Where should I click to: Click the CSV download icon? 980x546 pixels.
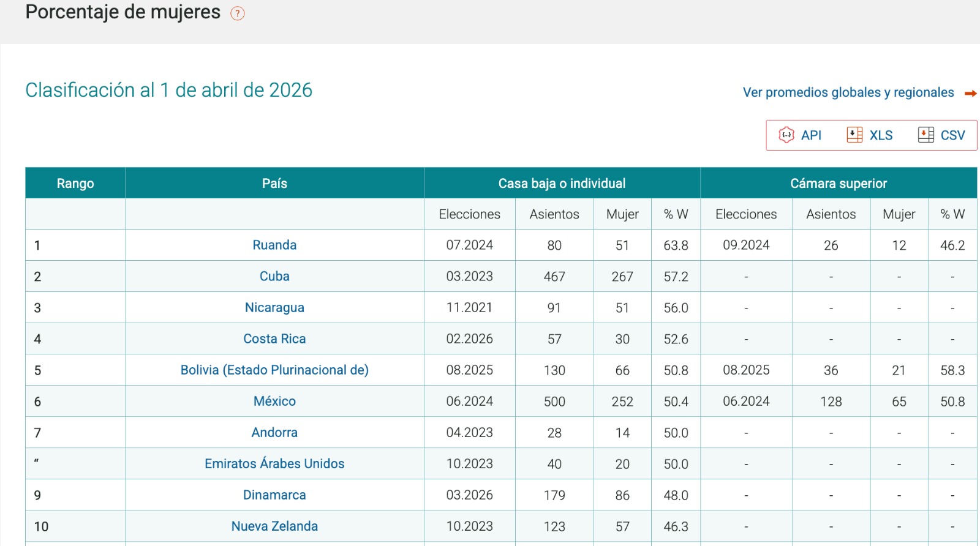click(925, 135)
